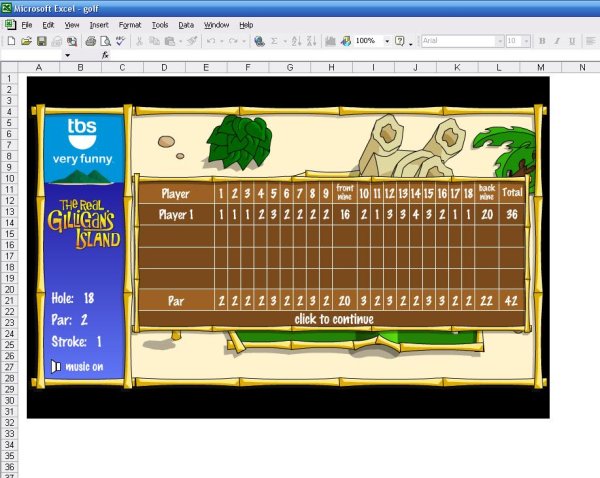This screenshot has width=600, height=478.
Task: Click Player 1 Total score 36
Action: click(x=512, y=214)
